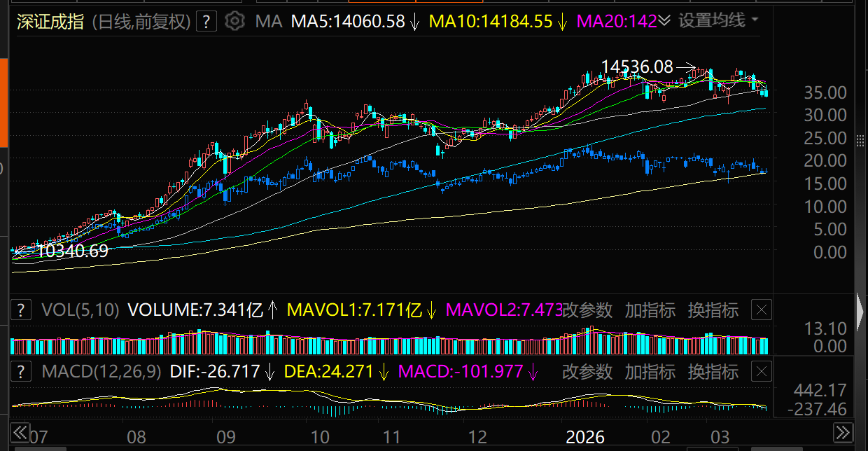Click the help icon for VOL indicator
This screenshot has width=868, height=451.
pos(22,310)
